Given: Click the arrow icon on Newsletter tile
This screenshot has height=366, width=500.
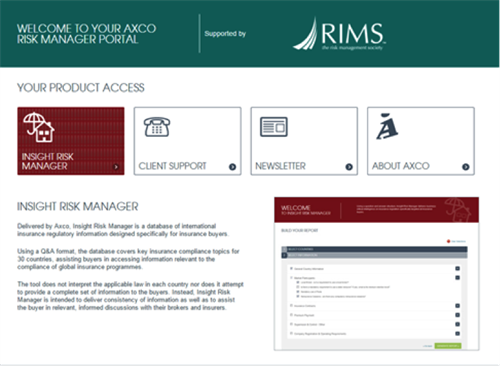Looking at the screenshot, I should click(349, 167).
